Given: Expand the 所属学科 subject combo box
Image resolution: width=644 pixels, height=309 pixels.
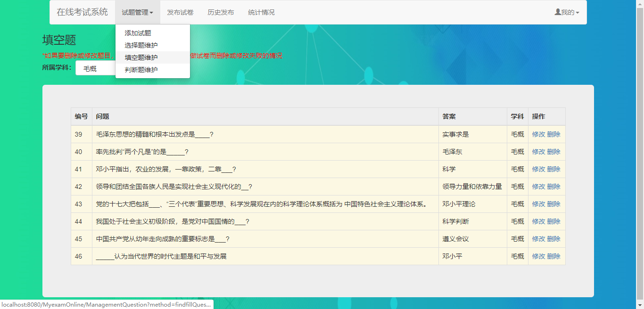Looking at the screenshot, I should pyautogui.click(x=96, y=68).
